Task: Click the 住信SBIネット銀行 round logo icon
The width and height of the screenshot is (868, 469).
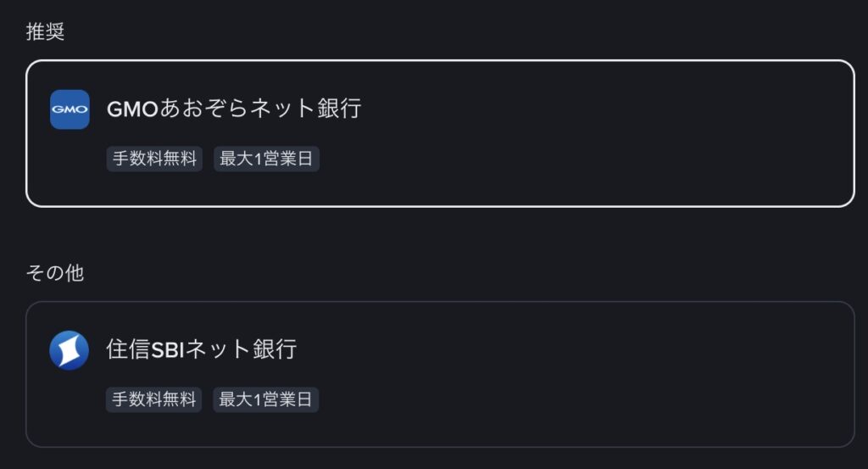Action: 69,350
